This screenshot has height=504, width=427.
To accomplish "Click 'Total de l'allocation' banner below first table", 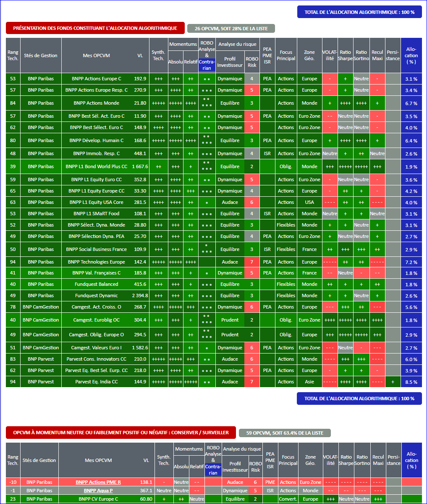I will 359,398.
